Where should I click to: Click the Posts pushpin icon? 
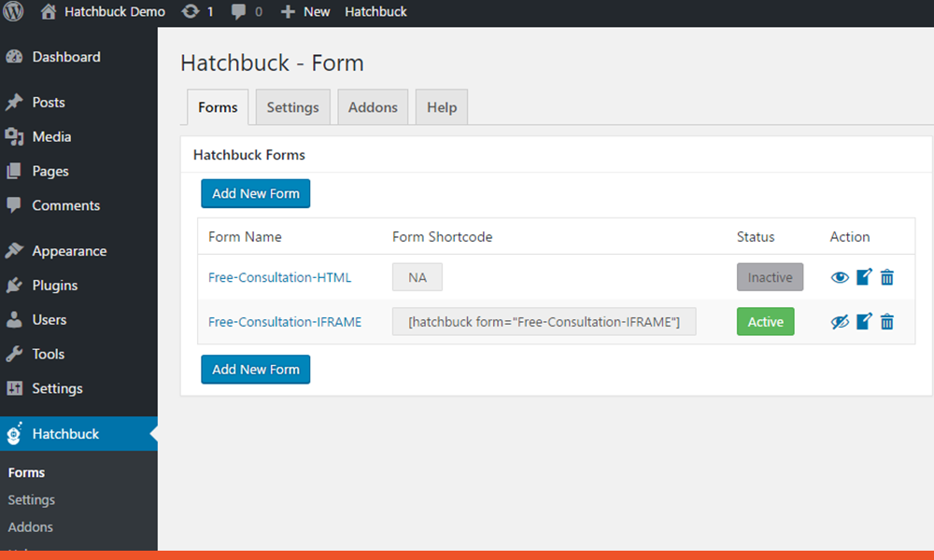click(14, 102)
